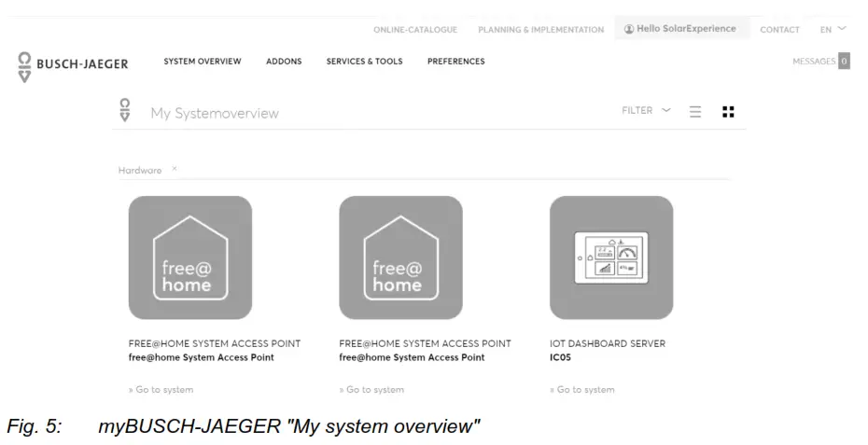Image resolution: width=868 pixels, height=445 pixels.
Task: Switch to grid tile view
Action: [x=729, y=112]
